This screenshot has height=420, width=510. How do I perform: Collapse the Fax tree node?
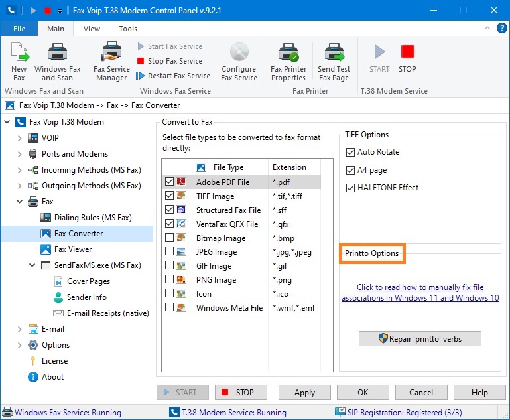tap(19, 202)
